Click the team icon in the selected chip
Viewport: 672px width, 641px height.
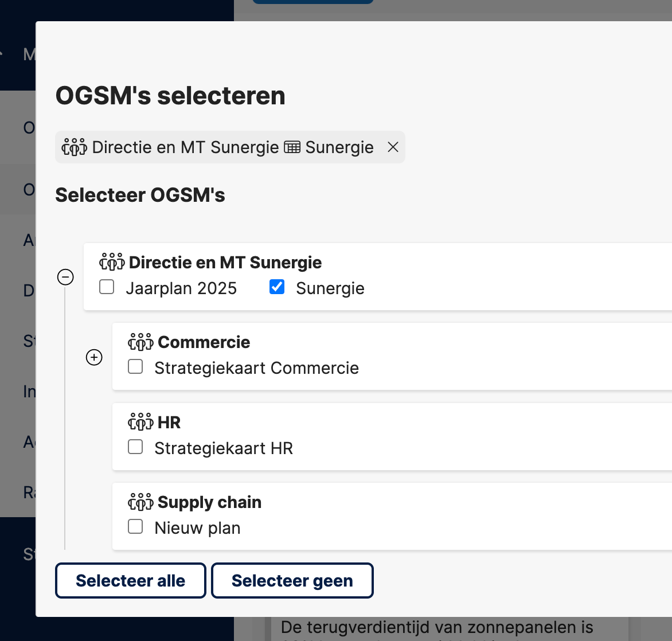74,147
